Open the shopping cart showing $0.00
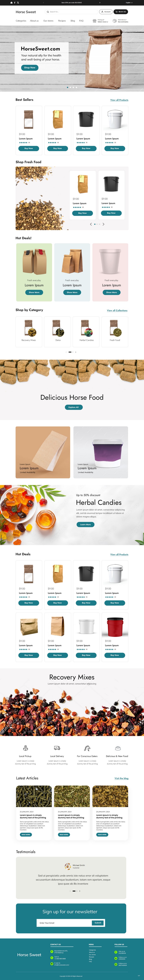 [121, 12]
